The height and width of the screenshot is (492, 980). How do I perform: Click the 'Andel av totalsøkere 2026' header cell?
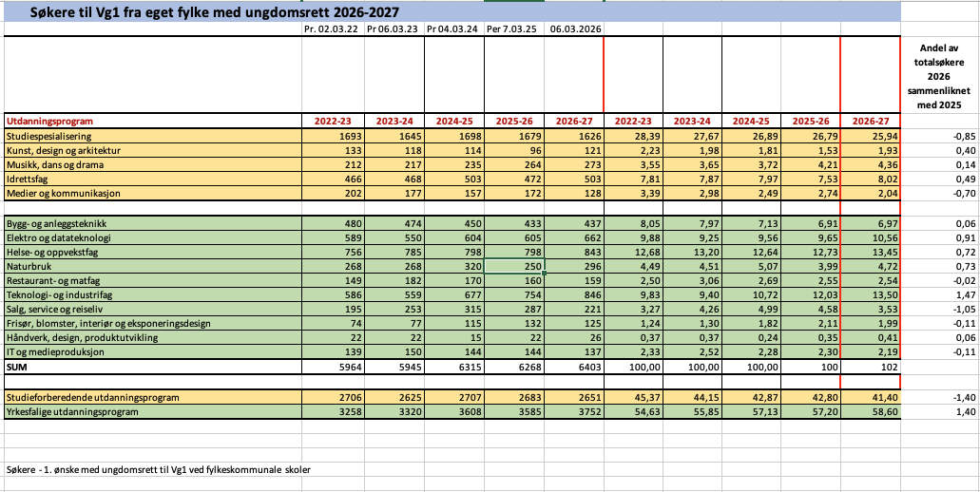coord(939,78)
